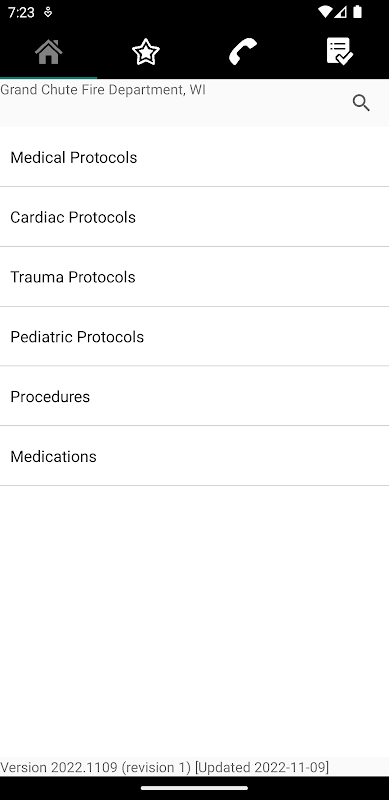This screenshot has width=389, height=800.
Task: Open the Procedures section
Action: pos(194,396)
